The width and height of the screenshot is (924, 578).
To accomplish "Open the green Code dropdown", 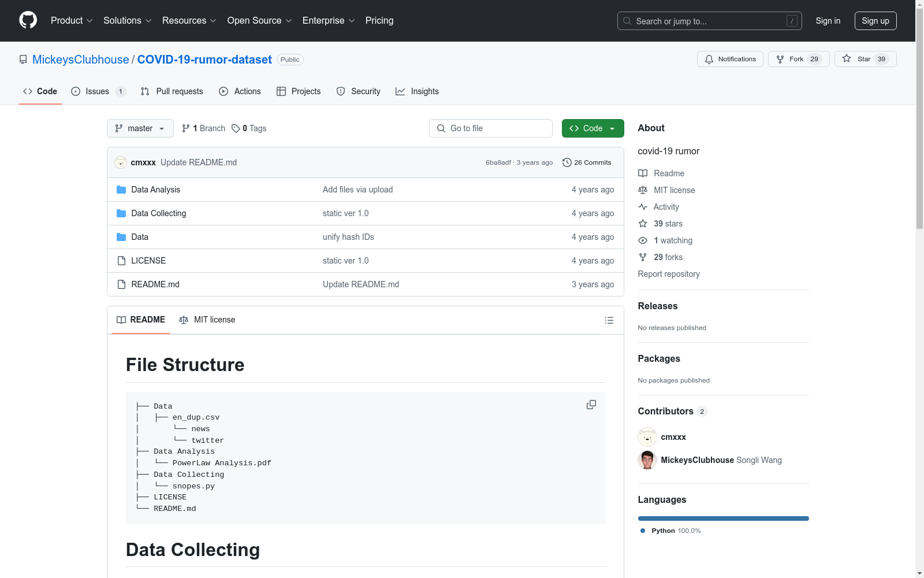I will click(x=593, y=128).
